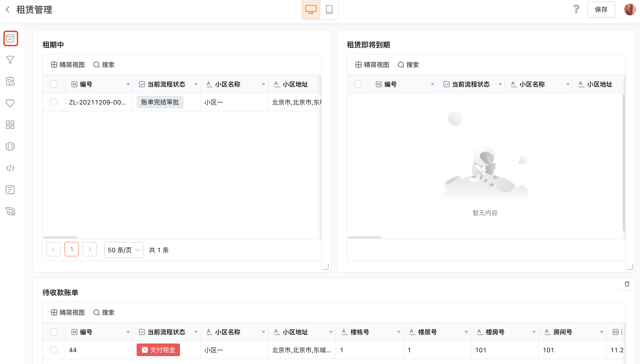
Task: Open the user avatar menu
Action: [x=630, y=9]
